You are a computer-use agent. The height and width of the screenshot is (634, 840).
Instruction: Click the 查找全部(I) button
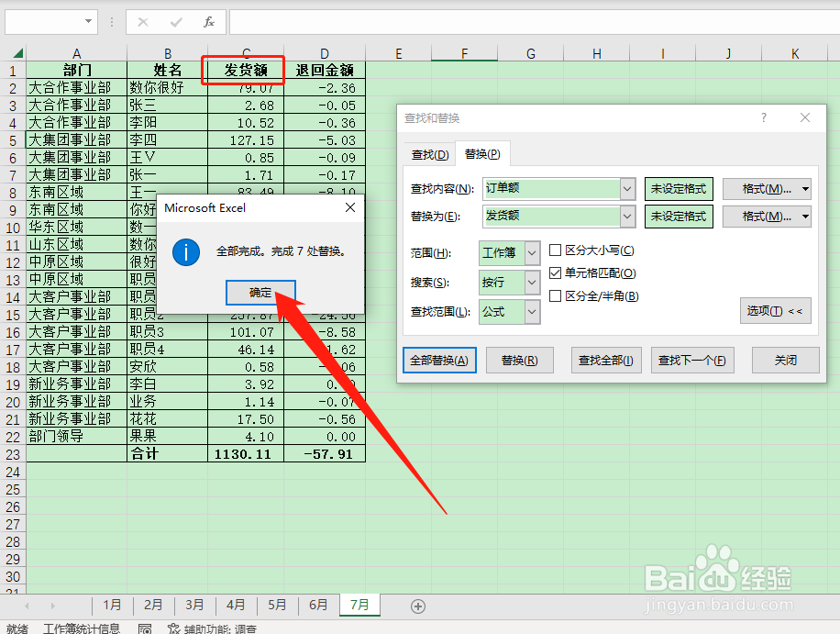tap(606, 361)
